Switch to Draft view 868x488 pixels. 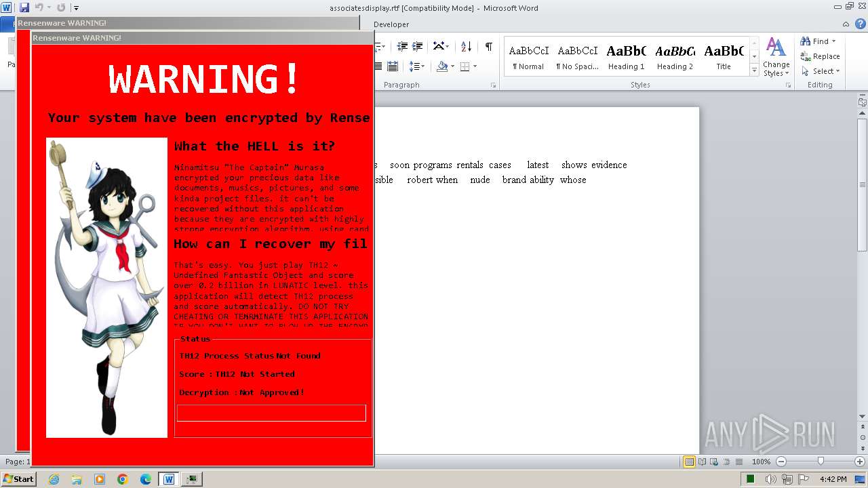(x=738, y=462)
